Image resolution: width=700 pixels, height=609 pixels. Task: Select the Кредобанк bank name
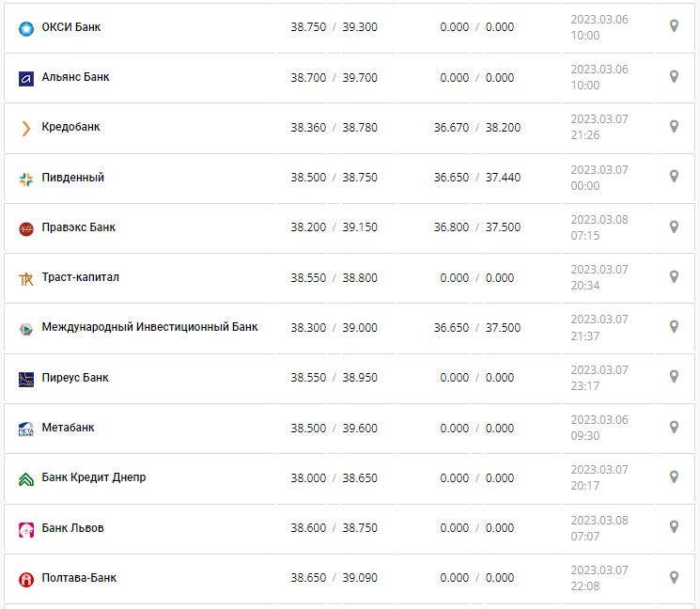click(70, 127)
